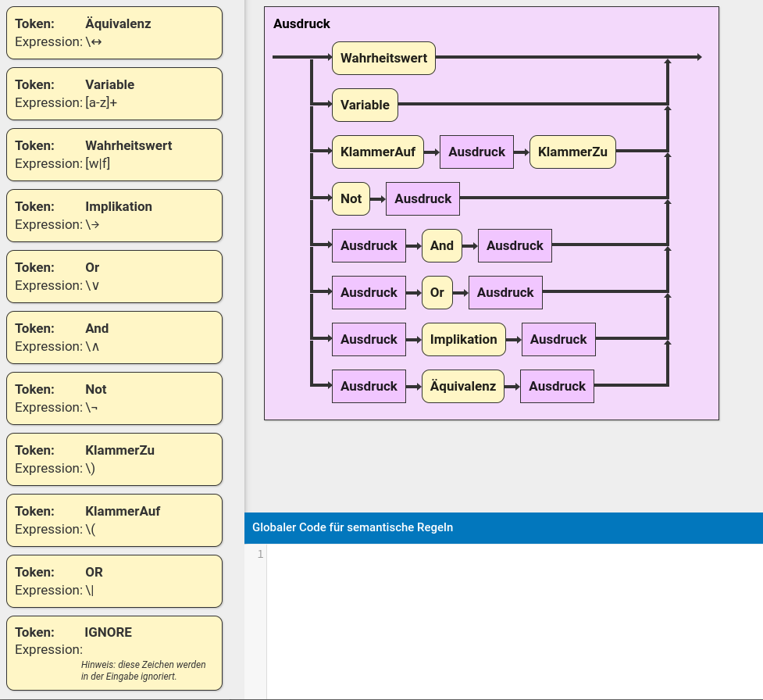This screenshot has height=700, width=763.
Task: Click the Wahrheitswert node in the Ausdruck diagram
Action: point(383,58)
